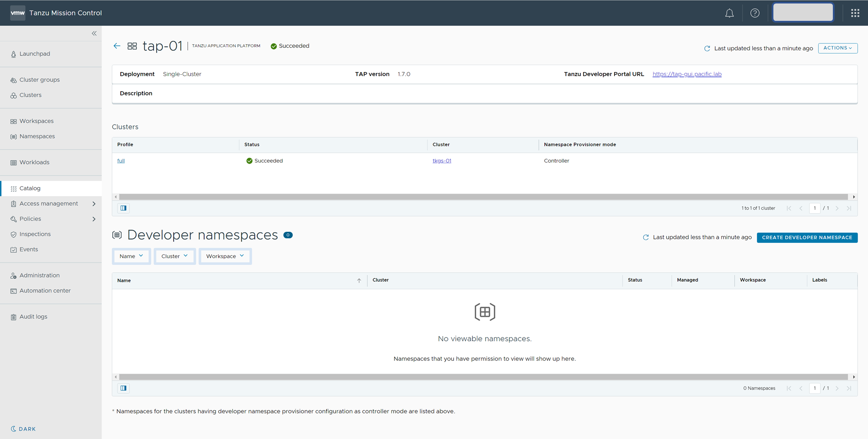Open the Cluster filter dropdown
The width and height of the screenshot is (868, 439).
(174, 256)
